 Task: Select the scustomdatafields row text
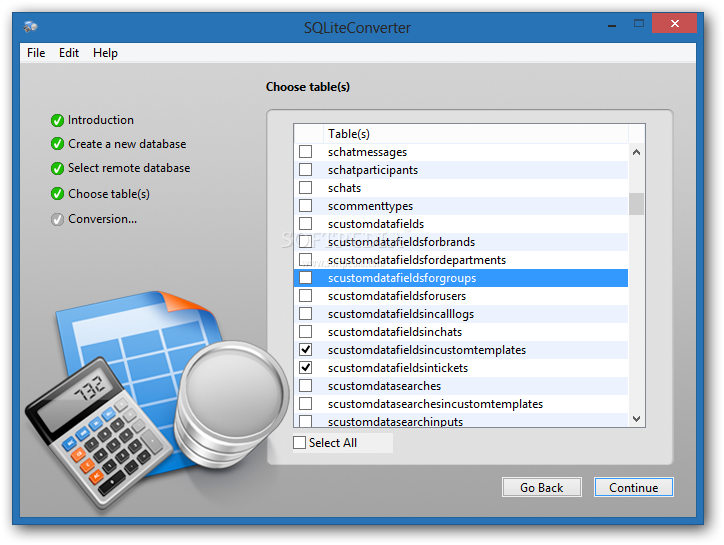click(x=376, y=224)
